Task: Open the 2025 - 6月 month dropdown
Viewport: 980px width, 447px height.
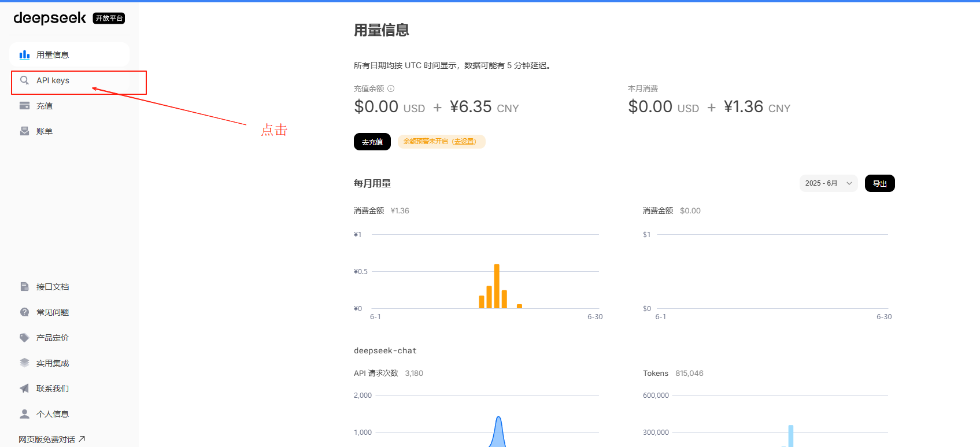Action: [829, 183]
